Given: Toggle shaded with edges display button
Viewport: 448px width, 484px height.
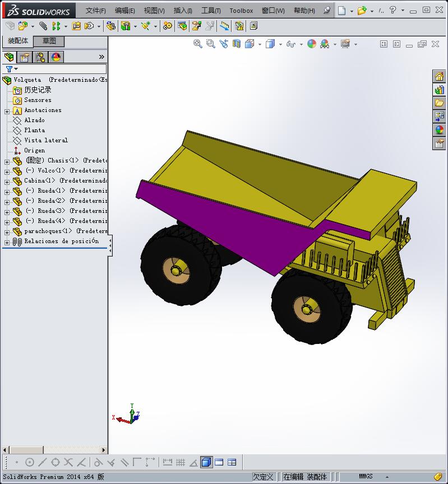Looking at the screenshot, I should [206, 462].
